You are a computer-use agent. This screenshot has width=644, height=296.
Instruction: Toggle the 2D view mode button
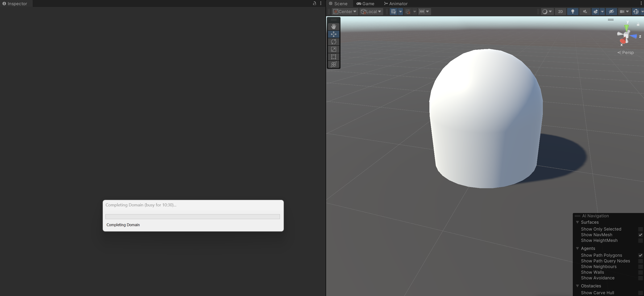click(560, 12)
